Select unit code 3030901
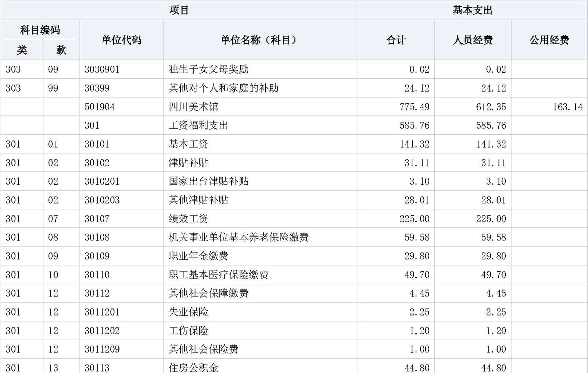Image resolution: width=588 pixels, height=373 pixels. [x=102, y=70]
